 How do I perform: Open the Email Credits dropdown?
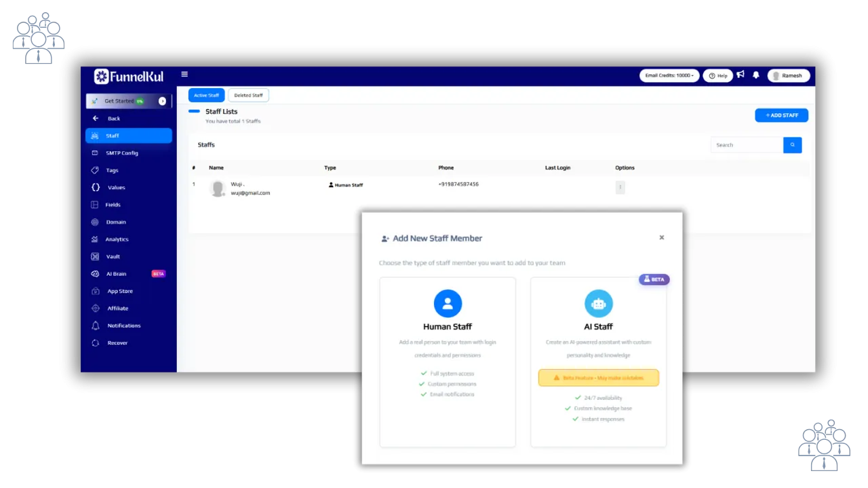click(x=669, y=76)
